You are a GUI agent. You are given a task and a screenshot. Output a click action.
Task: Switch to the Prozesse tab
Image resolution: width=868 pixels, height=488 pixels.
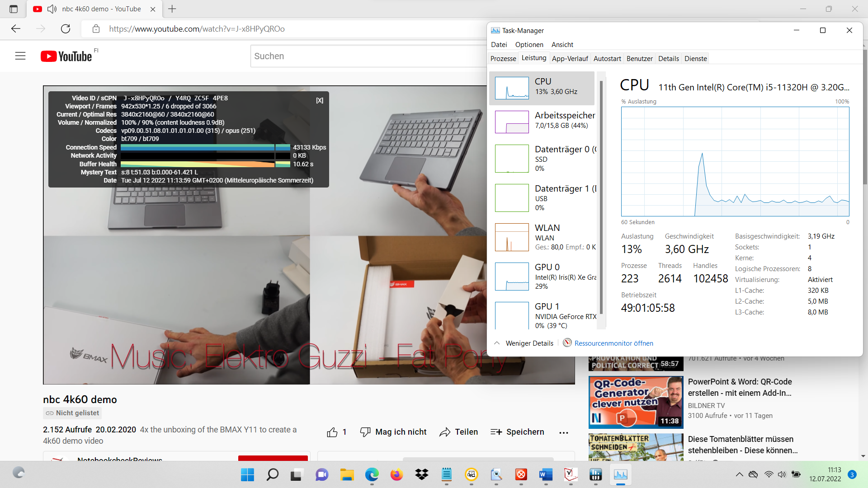pos(503,59)
